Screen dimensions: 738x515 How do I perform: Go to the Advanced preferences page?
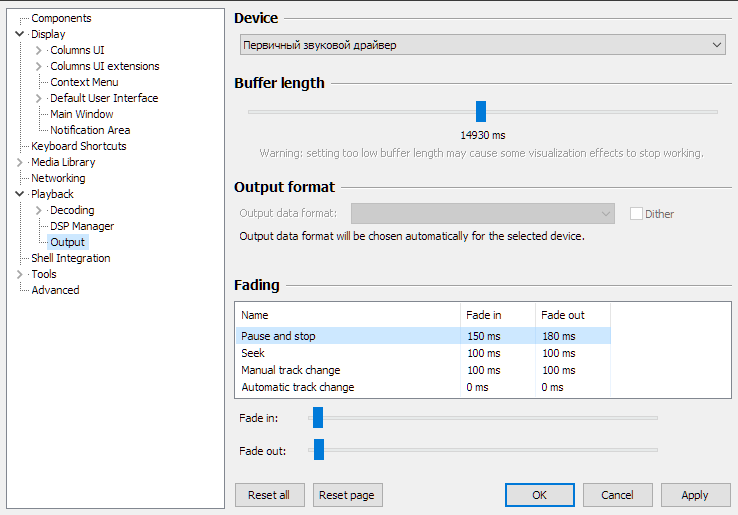[55, 290]
